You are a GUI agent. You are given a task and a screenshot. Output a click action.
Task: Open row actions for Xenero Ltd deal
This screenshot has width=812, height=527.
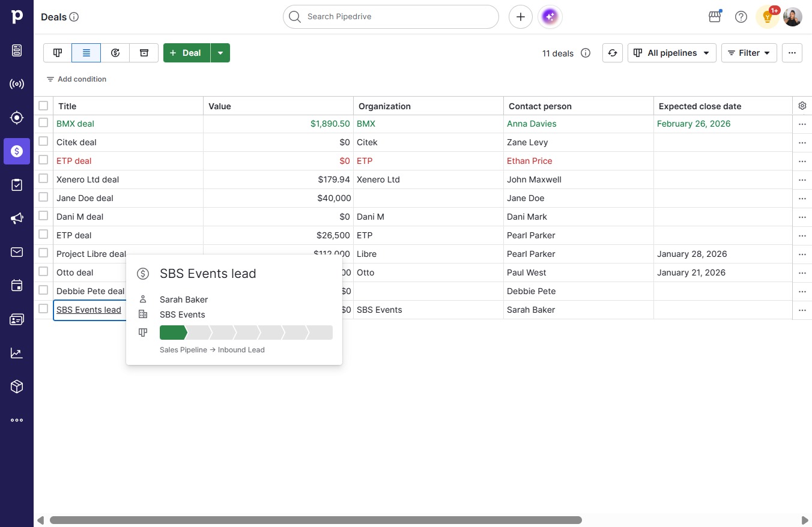tap(802, 180)
